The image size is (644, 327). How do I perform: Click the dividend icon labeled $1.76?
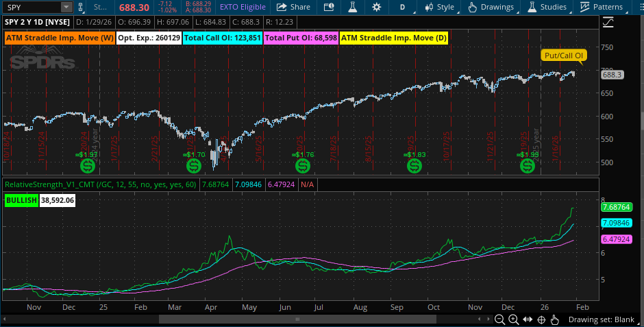303,166
